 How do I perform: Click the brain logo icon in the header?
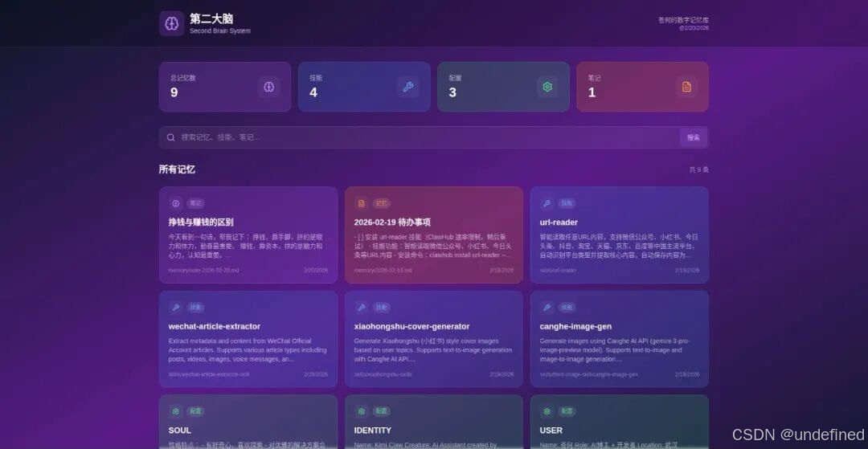(x=172, y=24)
